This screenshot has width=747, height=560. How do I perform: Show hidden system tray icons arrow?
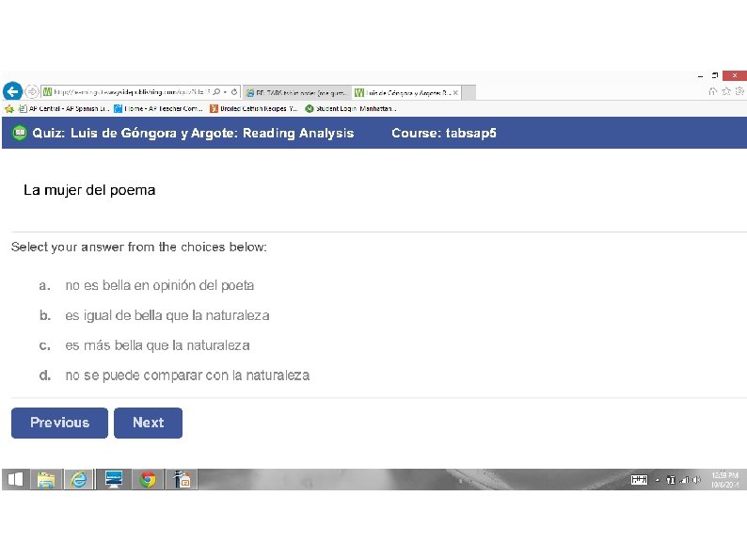pos(657,480)
